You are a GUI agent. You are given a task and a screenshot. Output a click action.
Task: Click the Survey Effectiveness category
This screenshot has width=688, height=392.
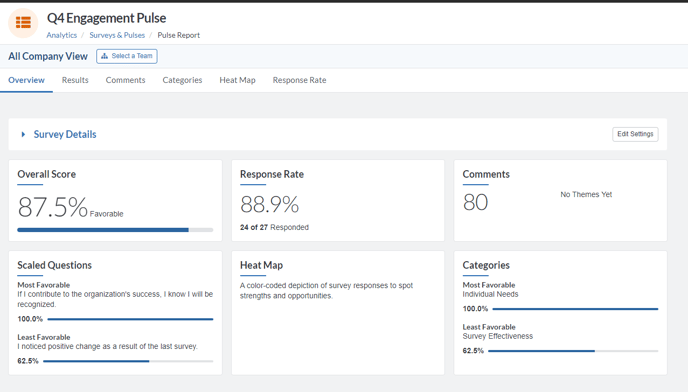pos(498,336)
